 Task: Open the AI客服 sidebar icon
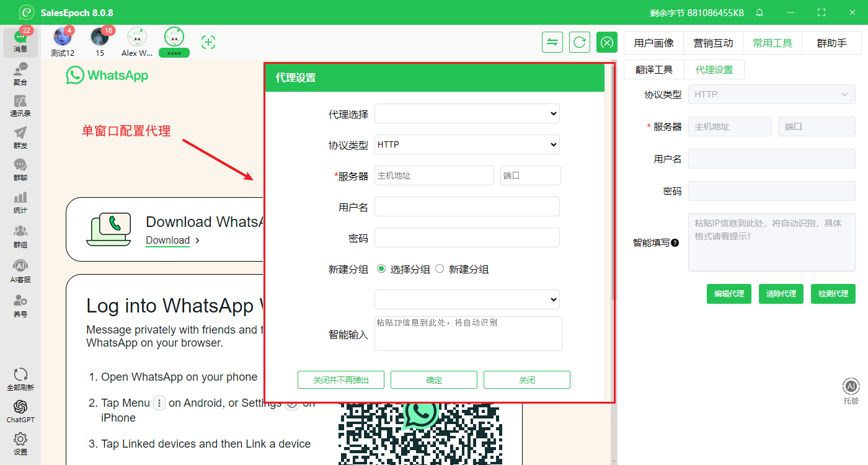(20, 271)
